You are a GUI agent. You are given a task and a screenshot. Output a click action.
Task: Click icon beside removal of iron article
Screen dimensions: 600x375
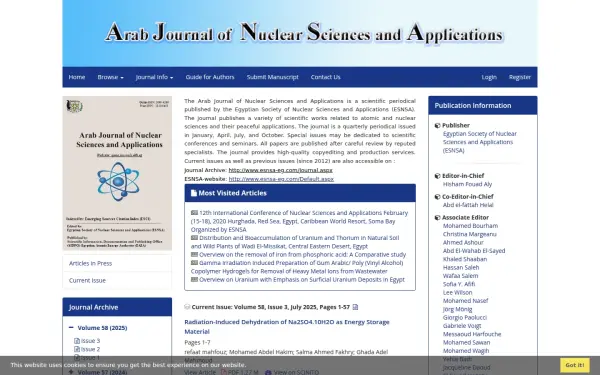point(194,254)
